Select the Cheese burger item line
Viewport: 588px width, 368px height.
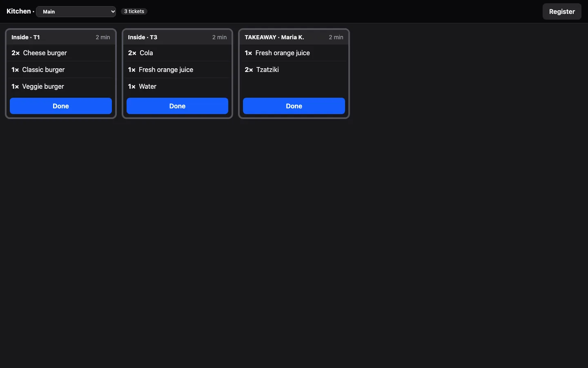[61, 53]
